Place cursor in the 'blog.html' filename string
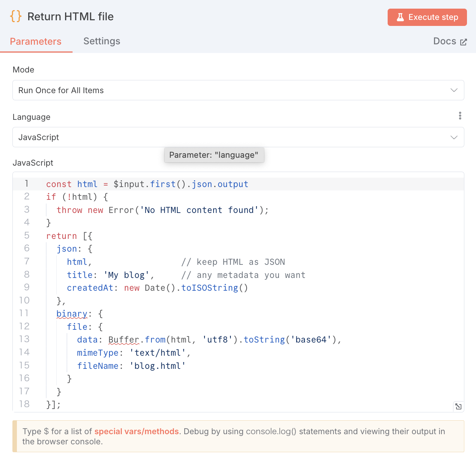This screenshot has width=476, height=474. tap(157, 366)
